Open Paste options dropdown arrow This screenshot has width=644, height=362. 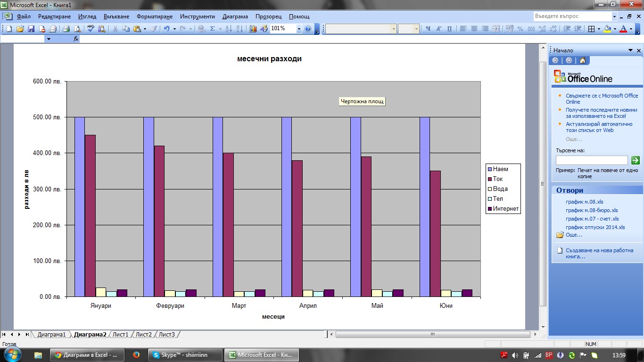145,29
